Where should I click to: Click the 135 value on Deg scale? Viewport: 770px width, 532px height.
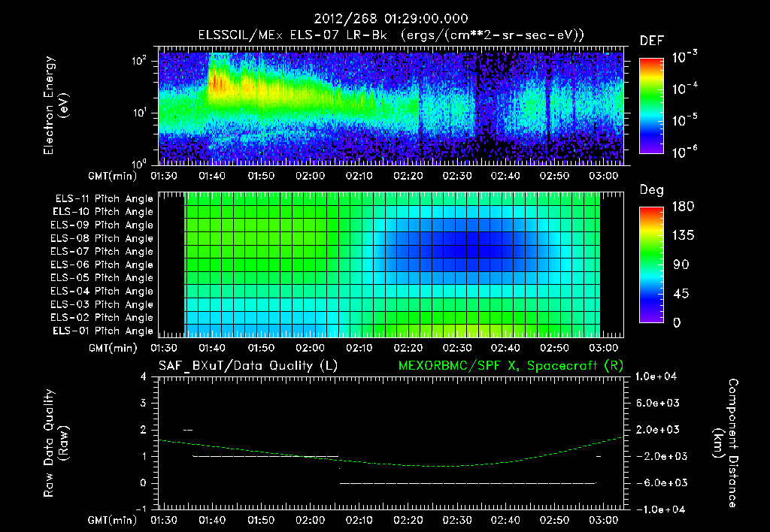tap(683, 236)
